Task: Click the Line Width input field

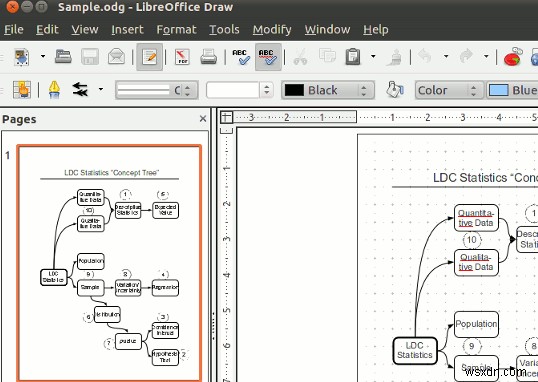Action: (x=233, y=90)
